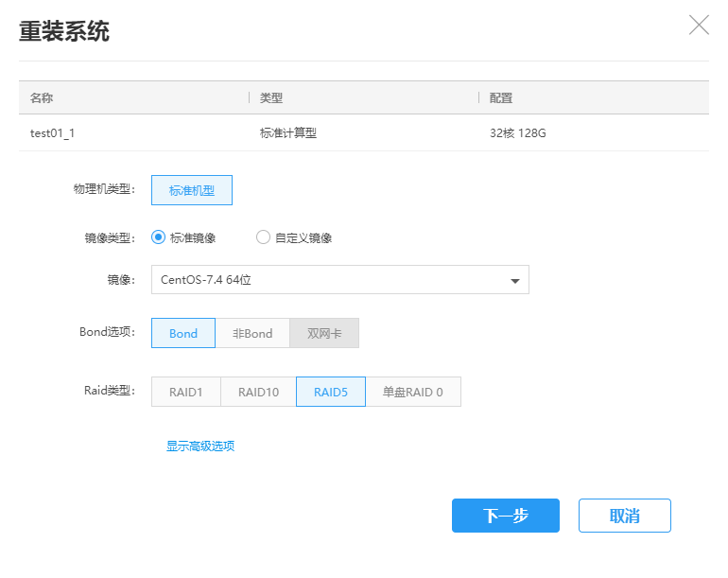Choose RAID10 as the Raid type
This screenshot has height=578, width=728.
coord(258,392)
